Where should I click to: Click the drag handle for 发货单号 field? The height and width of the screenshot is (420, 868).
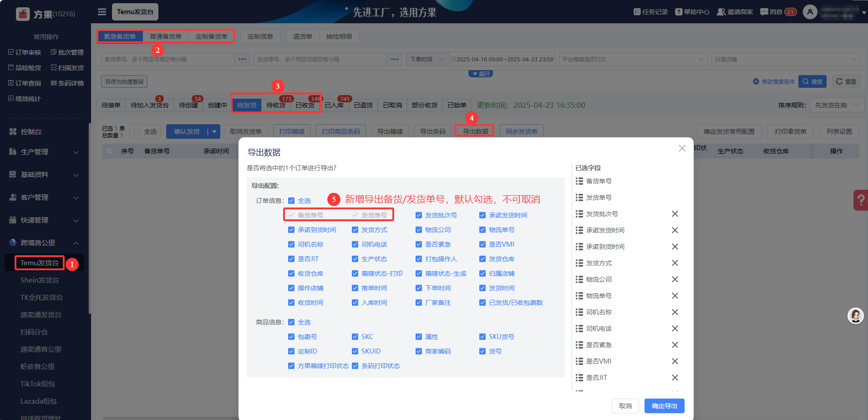579,197
